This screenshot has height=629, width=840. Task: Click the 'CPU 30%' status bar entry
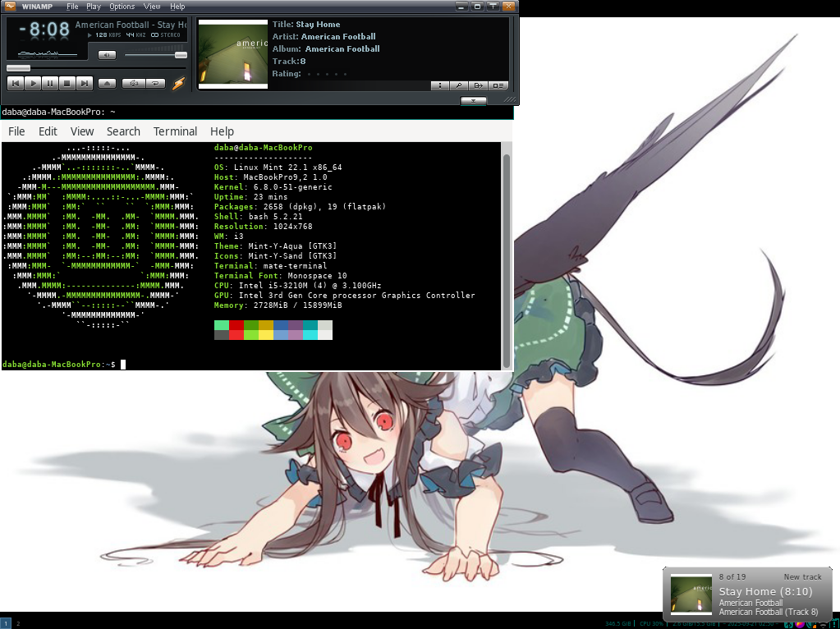(x=651, y=623)
